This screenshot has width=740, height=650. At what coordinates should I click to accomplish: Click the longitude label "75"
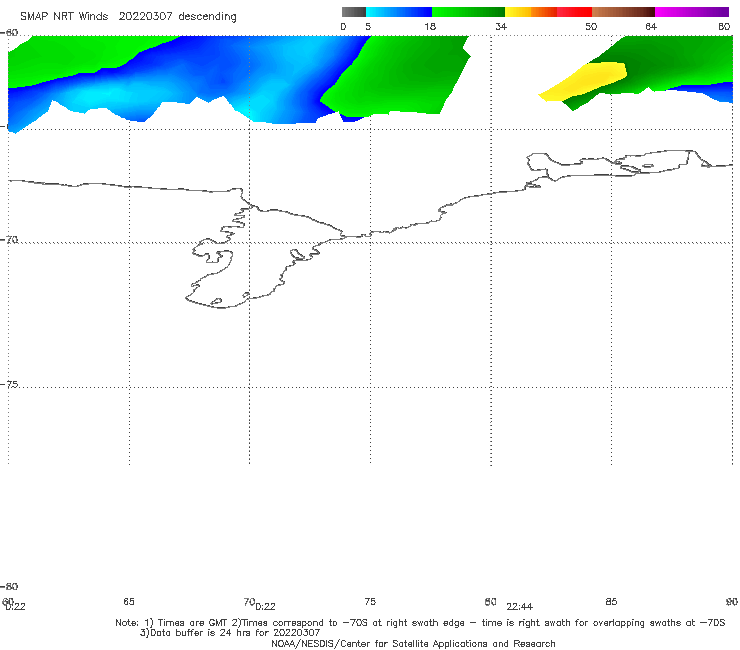(370, 601)
